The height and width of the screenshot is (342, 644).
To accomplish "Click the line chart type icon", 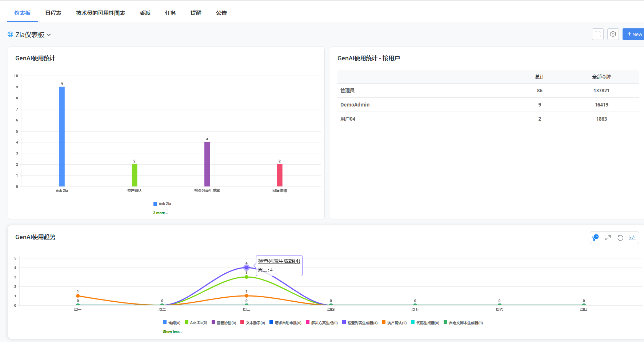I will click(x=632, y=238).
